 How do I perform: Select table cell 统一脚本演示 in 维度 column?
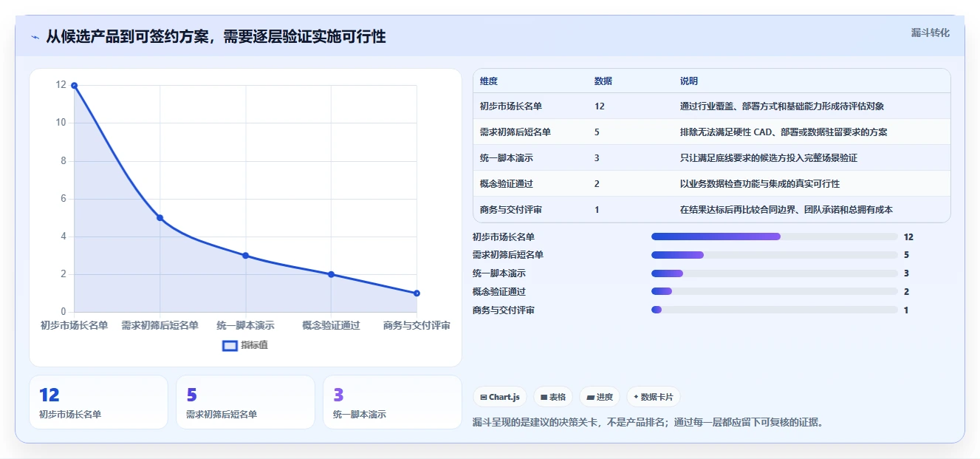coord(506,158)
